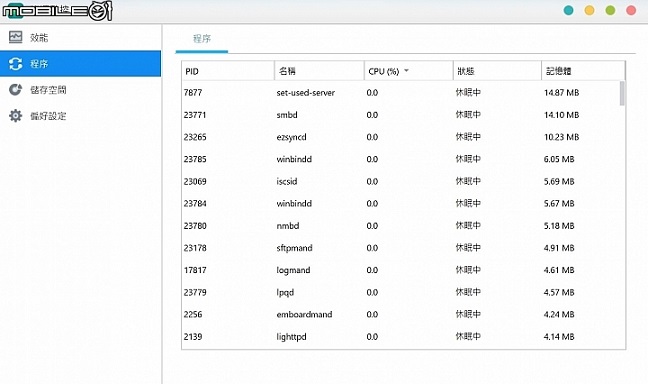Select the smbd process name

click(287, 115)
